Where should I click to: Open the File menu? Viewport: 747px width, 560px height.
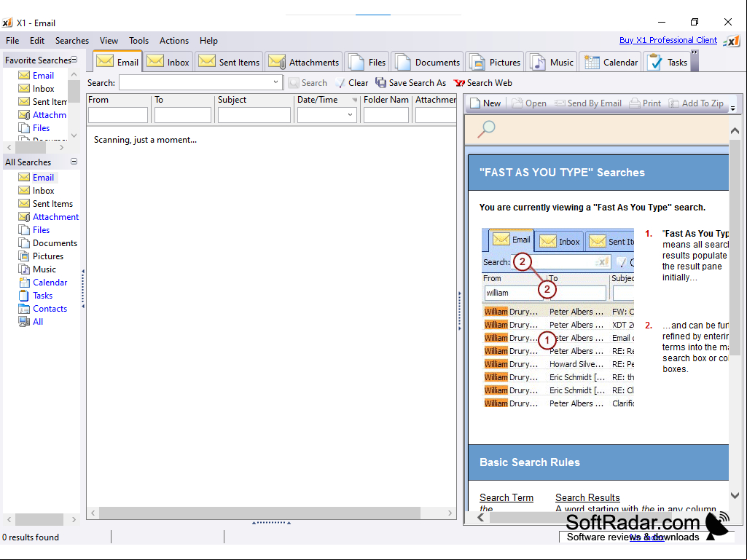(12, 41)
